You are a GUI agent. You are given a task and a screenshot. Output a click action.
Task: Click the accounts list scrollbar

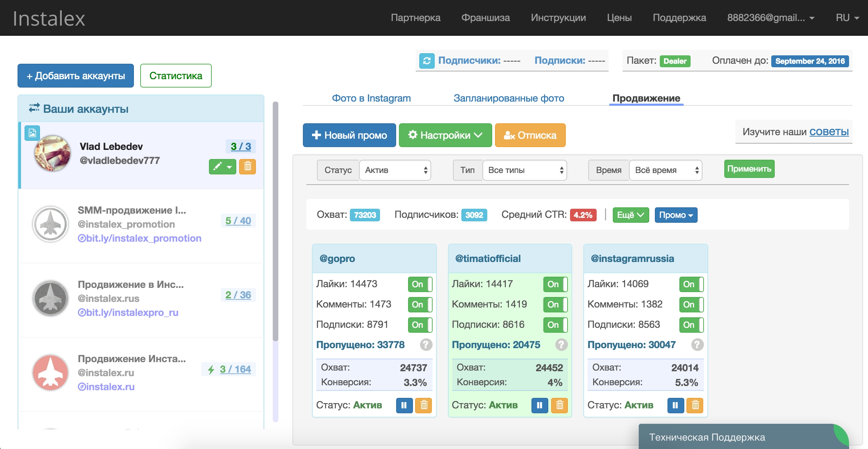pos(276,221)
